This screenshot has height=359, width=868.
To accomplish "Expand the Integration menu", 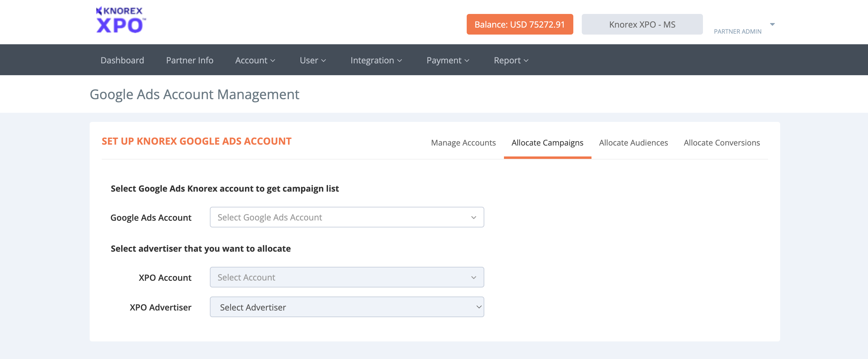I will click(x=376, y=60).
